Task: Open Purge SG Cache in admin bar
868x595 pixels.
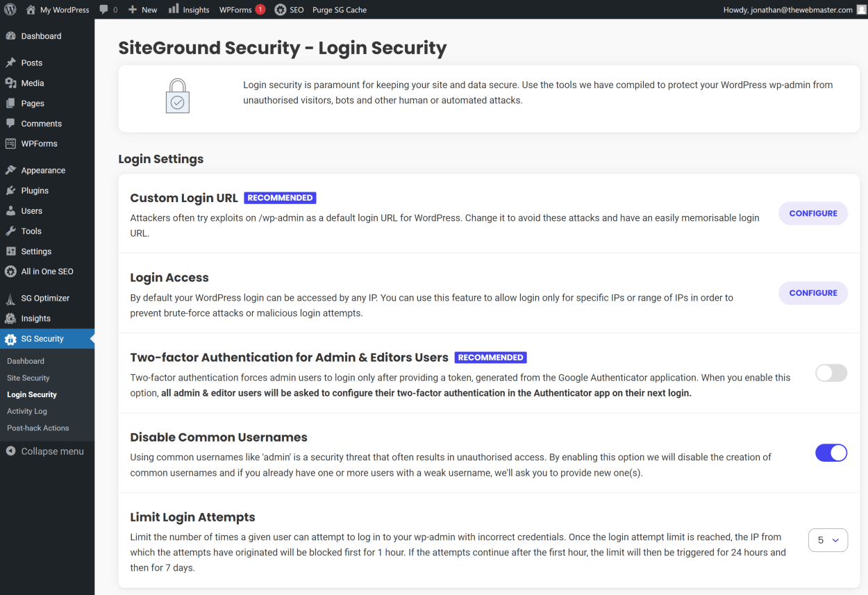Action: pos(340,10)
